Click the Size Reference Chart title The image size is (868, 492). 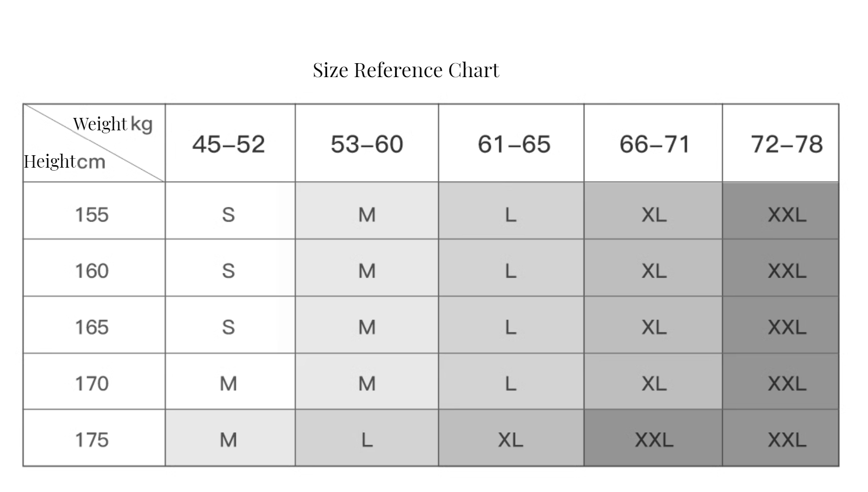[406, 70]
